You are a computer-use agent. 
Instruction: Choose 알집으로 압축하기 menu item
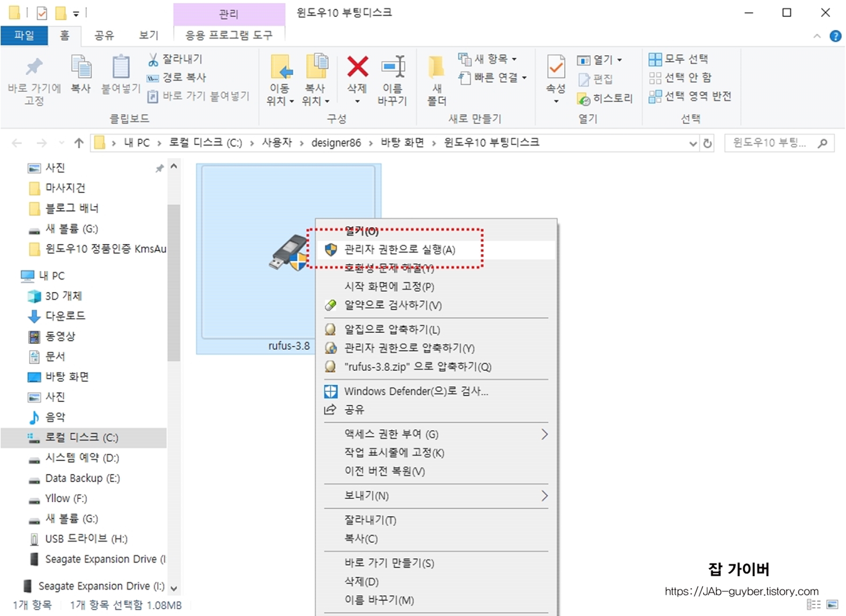pyautogui.click(x=436, y=330)
